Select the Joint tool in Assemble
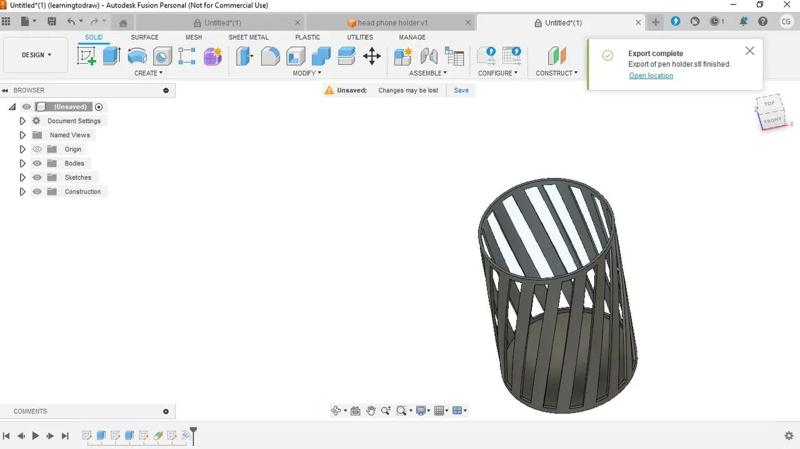 point(429,56)
